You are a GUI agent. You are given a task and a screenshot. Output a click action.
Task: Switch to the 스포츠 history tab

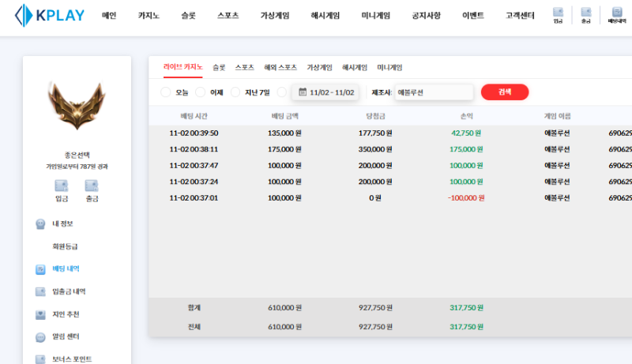(245, 67)
